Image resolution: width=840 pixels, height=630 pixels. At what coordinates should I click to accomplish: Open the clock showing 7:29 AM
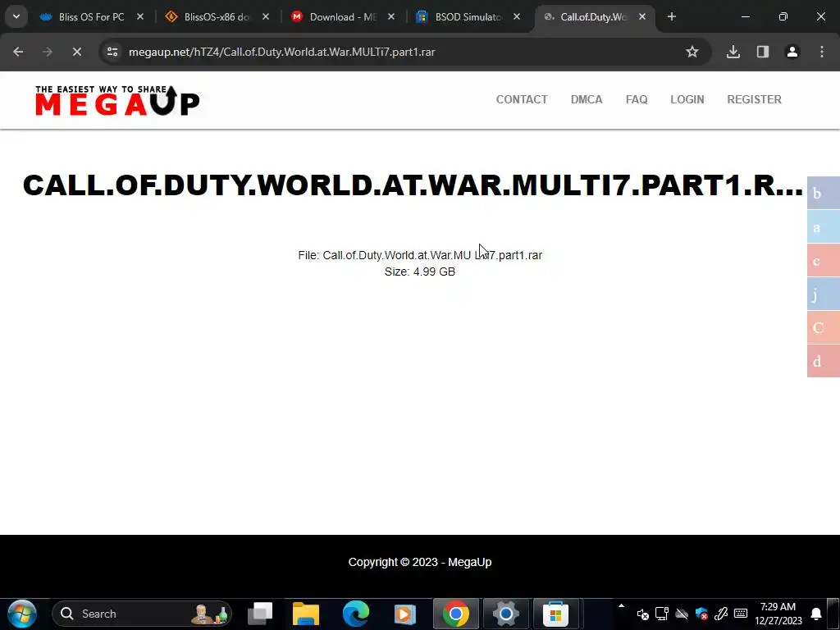point(778,614)
